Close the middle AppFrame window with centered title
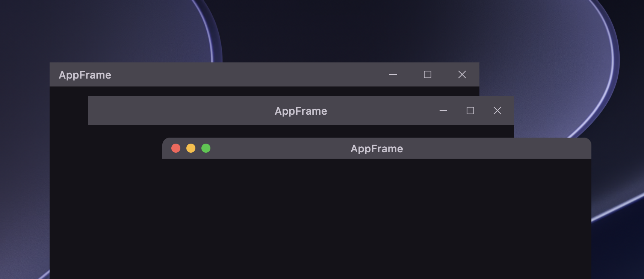The width and height of the screenshot is (644, 279). [x=497, y=111]
